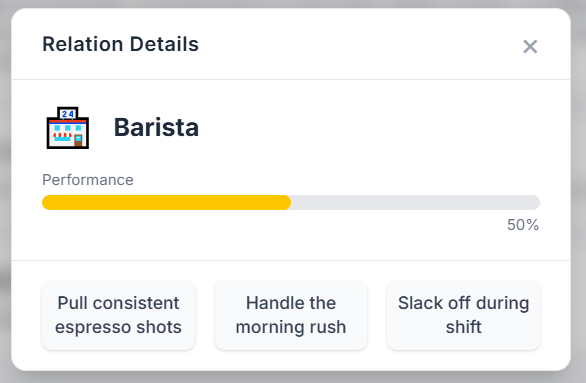This screenshot has height=383, width=586.
Task: Click the striped awning on store icon
Action: click(62, 135)
